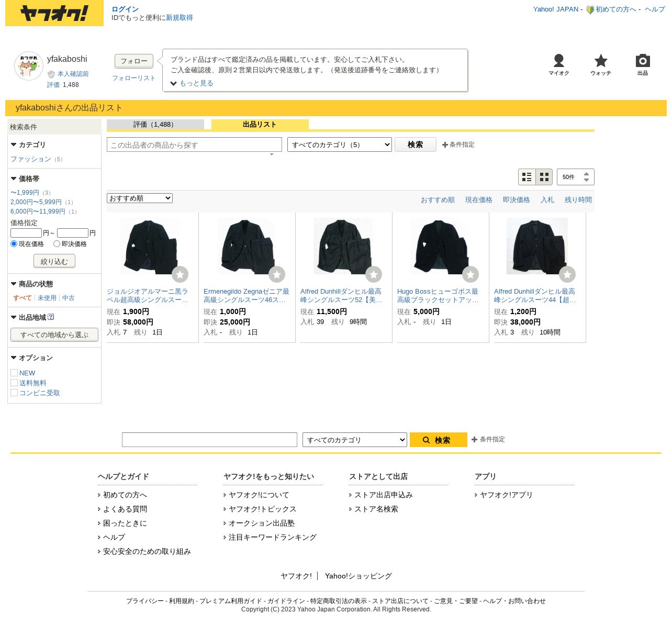Click bottom search text field

[209, 440]
